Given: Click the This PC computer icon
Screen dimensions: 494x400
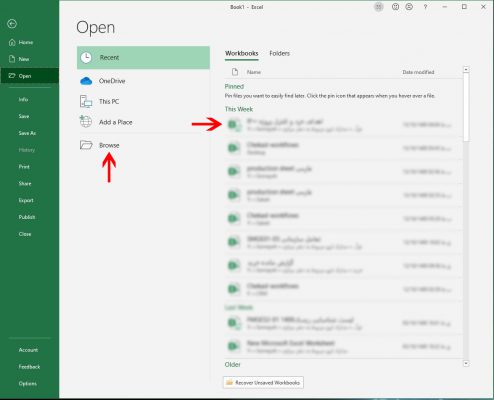Looking at the screenshot, I should point(86,101).
